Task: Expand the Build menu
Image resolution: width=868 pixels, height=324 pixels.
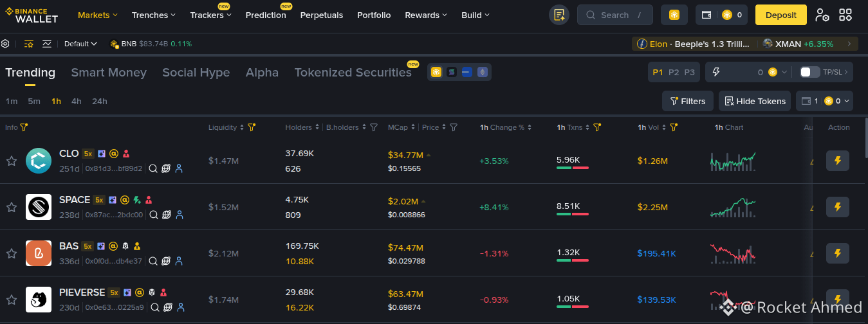Action: (x=476, y=15)
